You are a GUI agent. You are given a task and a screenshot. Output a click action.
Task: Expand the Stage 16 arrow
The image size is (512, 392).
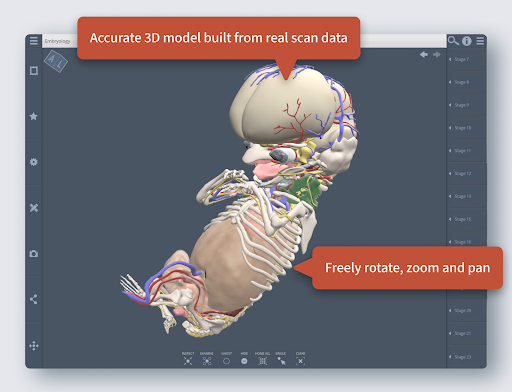[450, 242]
